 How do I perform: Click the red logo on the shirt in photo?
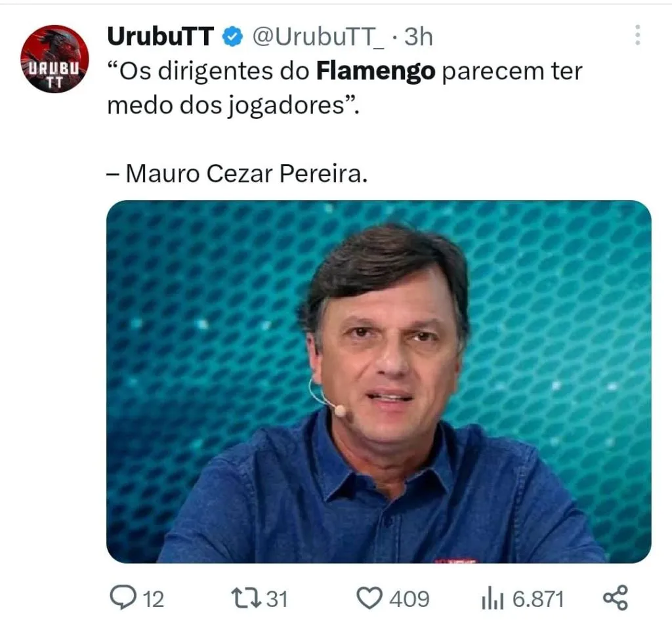455,560
